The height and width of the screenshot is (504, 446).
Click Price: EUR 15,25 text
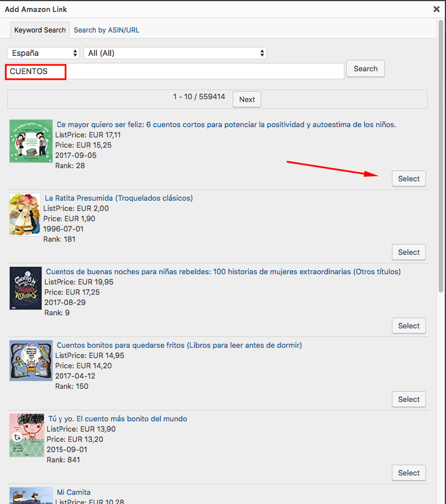coord(83,145)
